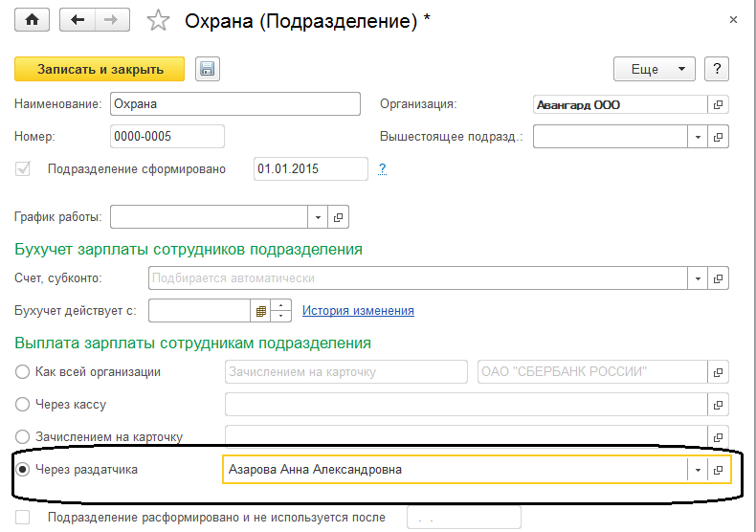The image size is (756, 532).
Task: Save the record with the floppy disk icon
Action: pyautogui.click(x=208, y=69)
